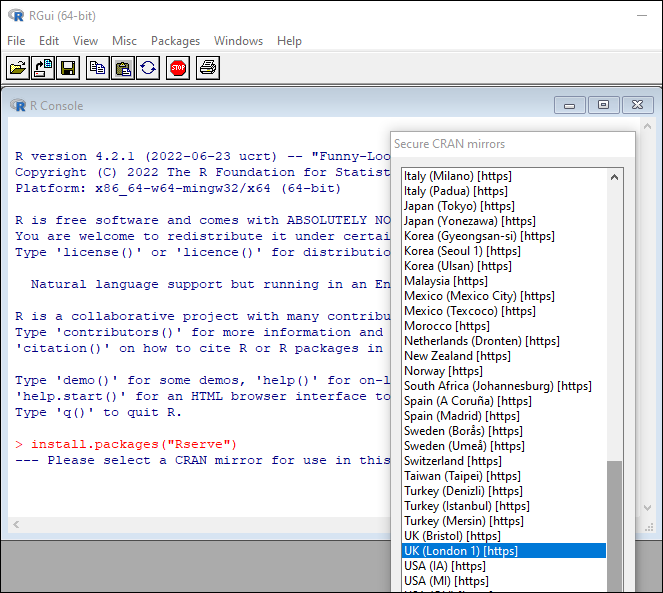Open the Windows menu

point(238,41)
